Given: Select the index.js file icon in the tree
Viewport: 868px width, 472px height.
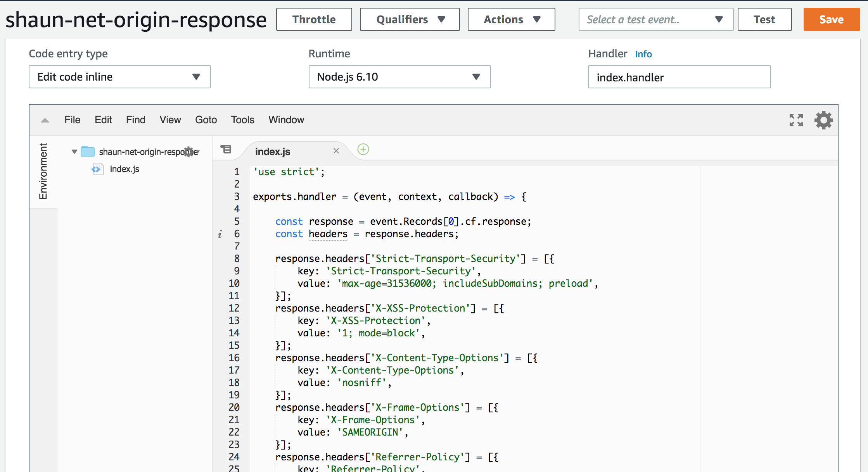Looking at the screenshot, I should click(x=97, y=169).
